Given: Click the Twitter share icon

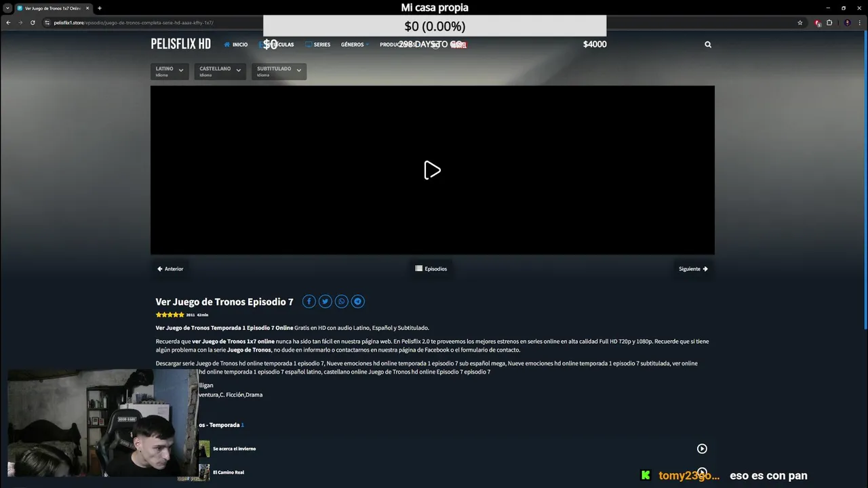Looking at the screenshot, I should click(325, 302).
